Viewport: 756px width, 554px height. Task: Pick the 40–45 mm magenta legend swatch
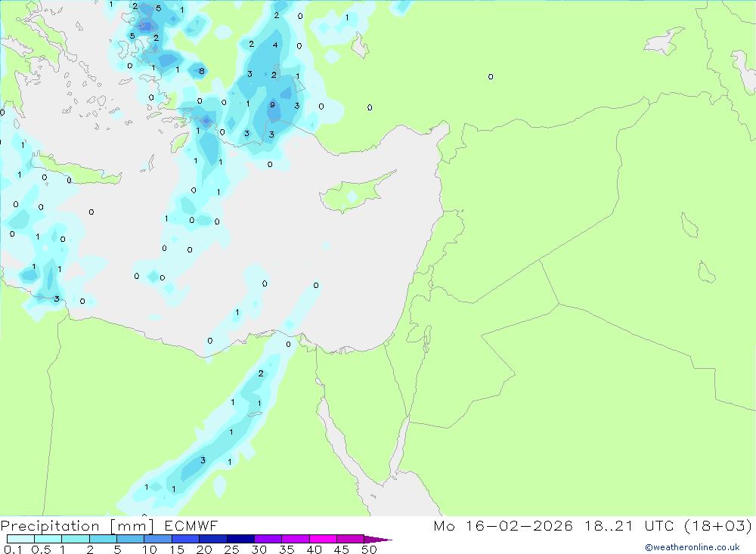click(323, 539)
